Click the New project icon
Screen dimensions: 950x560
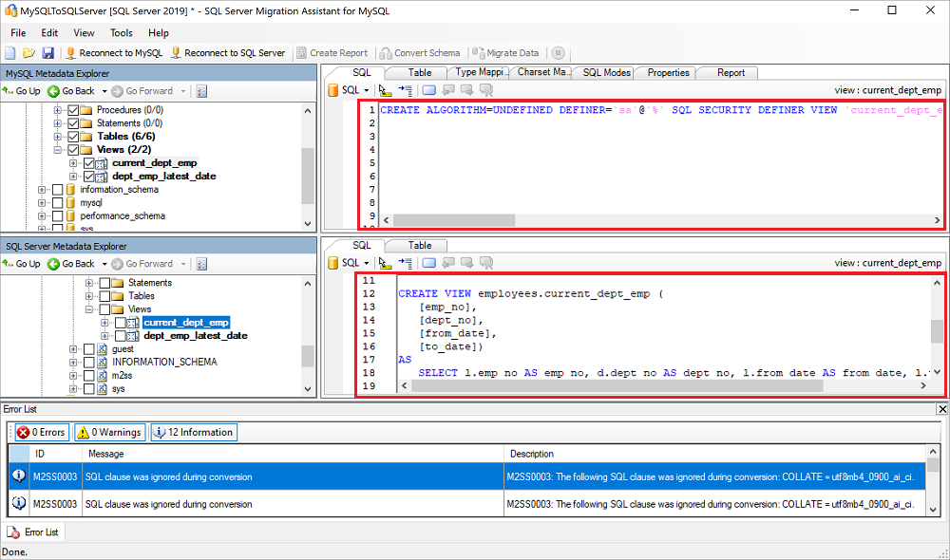[10, 53]
